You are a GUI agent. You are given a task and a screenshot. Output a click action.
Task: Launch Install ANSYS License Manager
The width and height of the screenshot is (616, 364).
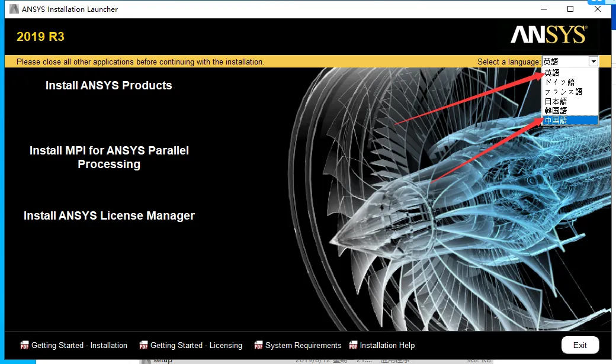pos(109,215)
